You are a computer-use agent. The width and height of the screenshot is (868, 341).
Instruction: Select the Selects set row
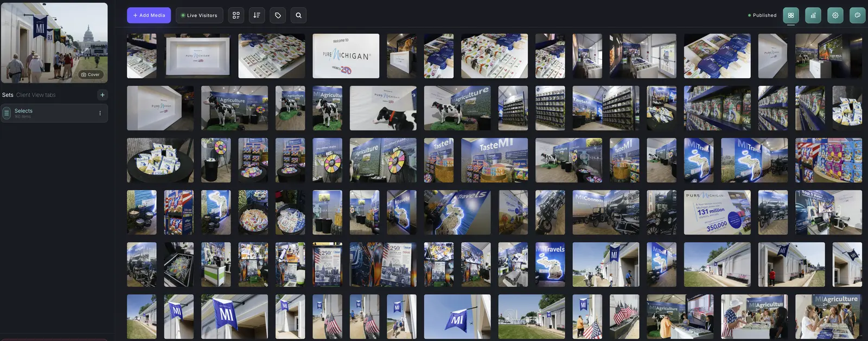(x=54, y=113)
